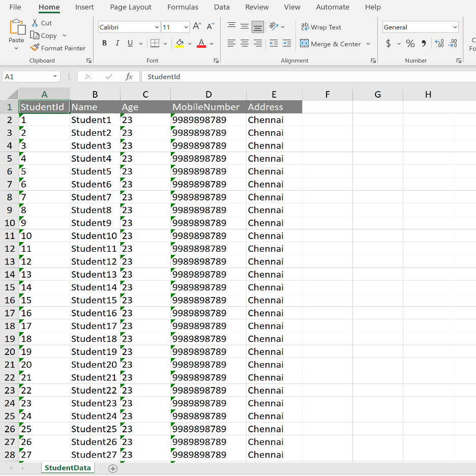476x476 pixels.
Task: Decrease decimal places
Action: [x=453, y=43]
